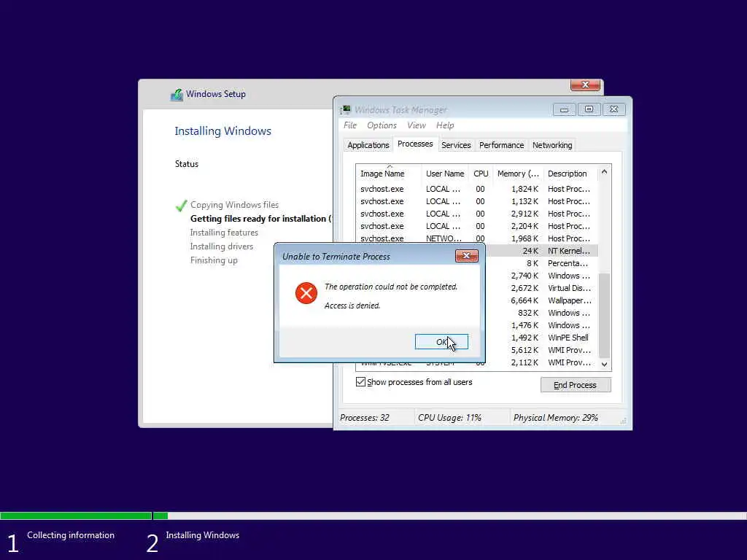Click Getting files ready for installation text
This screenshot has height=560, width=747.
pos(260,219)
